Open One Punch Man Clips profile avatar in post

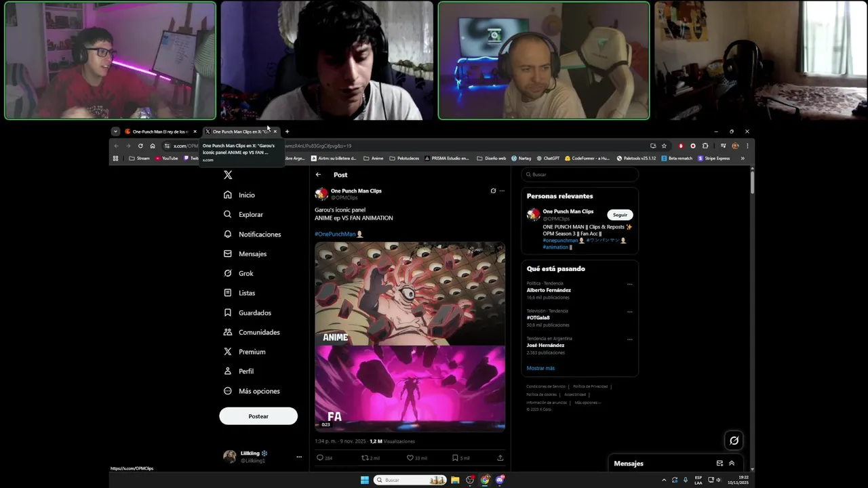(x=321, y=195)
